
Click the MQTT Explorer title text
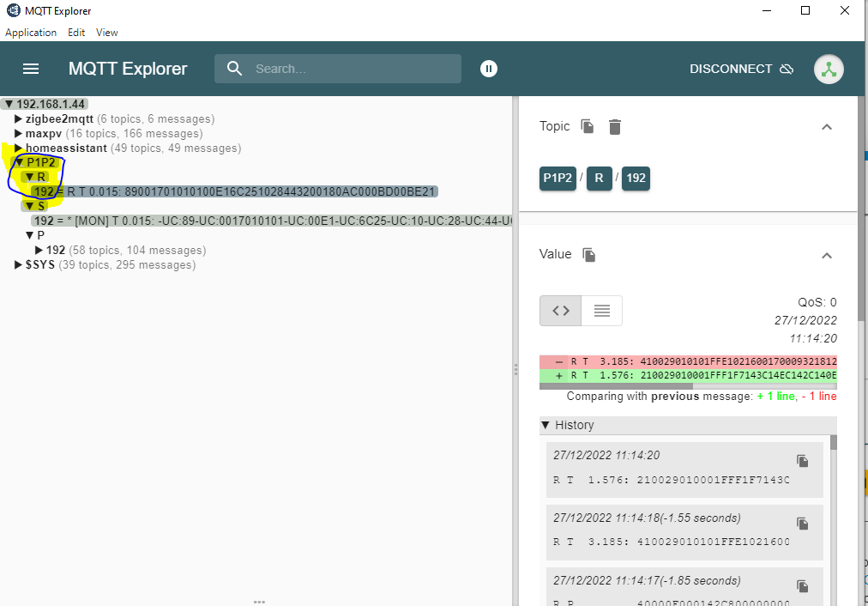(127, 69)
